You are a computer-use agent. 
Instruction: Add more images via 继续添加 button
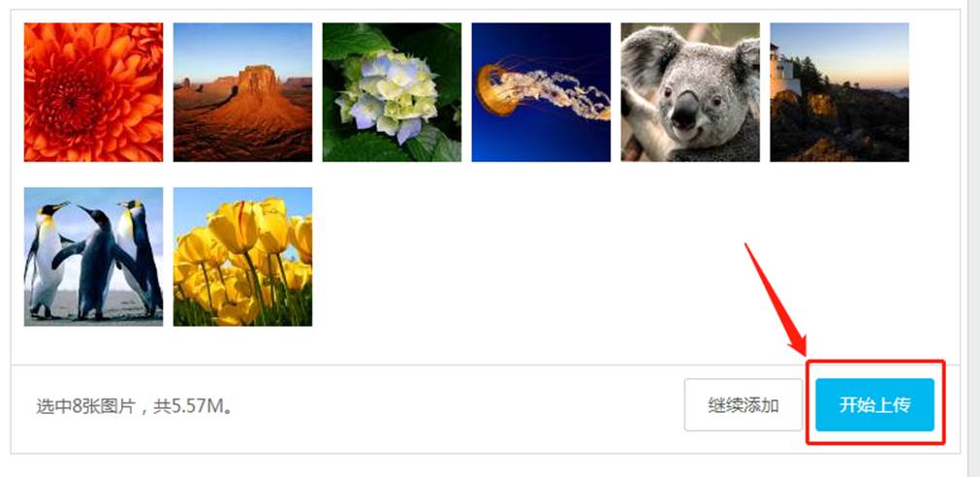pyautogui.click(x=743, y=404)
